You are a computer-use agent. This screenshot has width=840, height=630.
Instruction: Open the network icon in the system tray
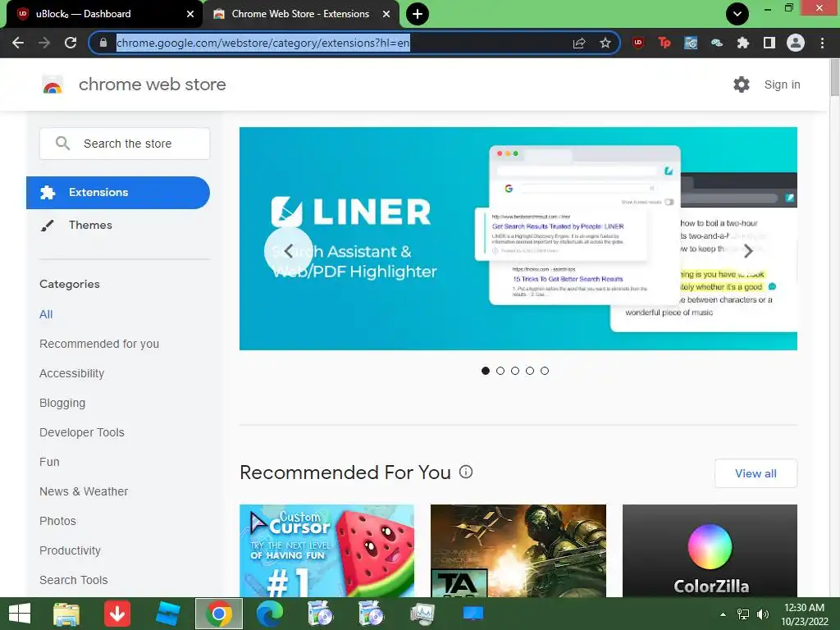click(x=743, y=614)
